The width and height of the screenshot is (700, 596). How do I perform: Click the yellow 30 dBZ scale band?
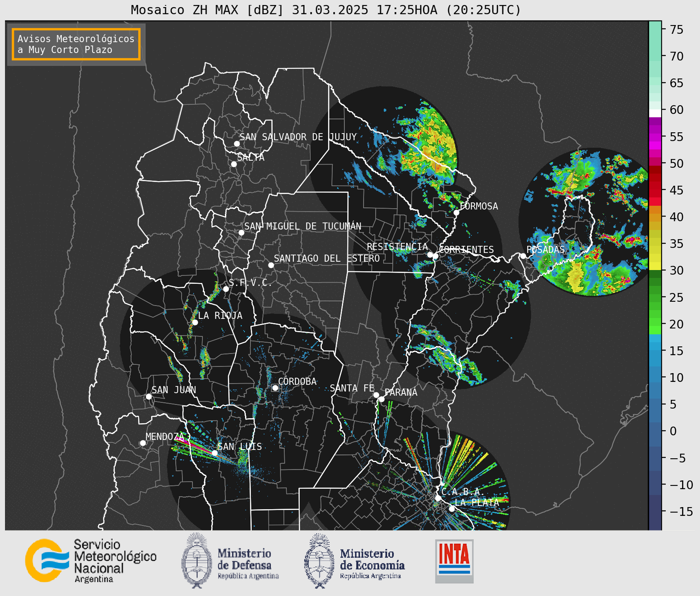655,266
